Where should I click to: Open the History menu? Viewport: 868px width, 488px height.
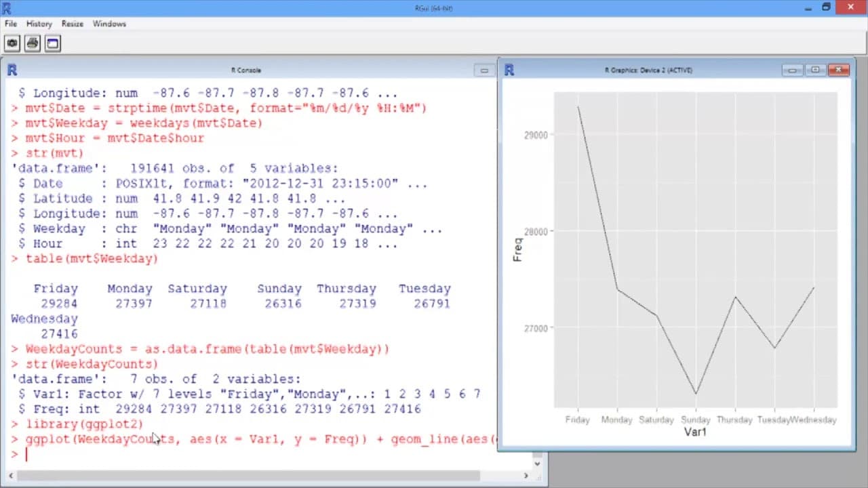click(x=39, y=24)
